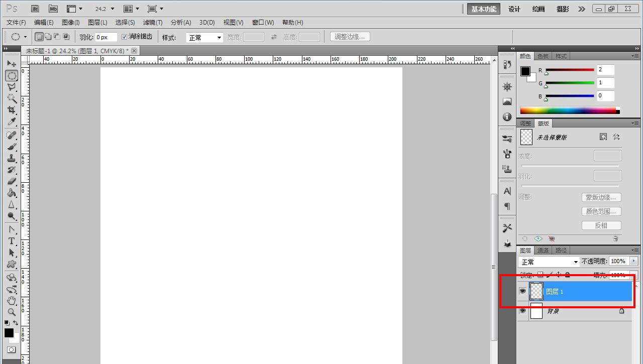The height and width of the screenshot is (364, 643).
Task: Add vector mask in Masks panel
Action: [x=616, y=137]
